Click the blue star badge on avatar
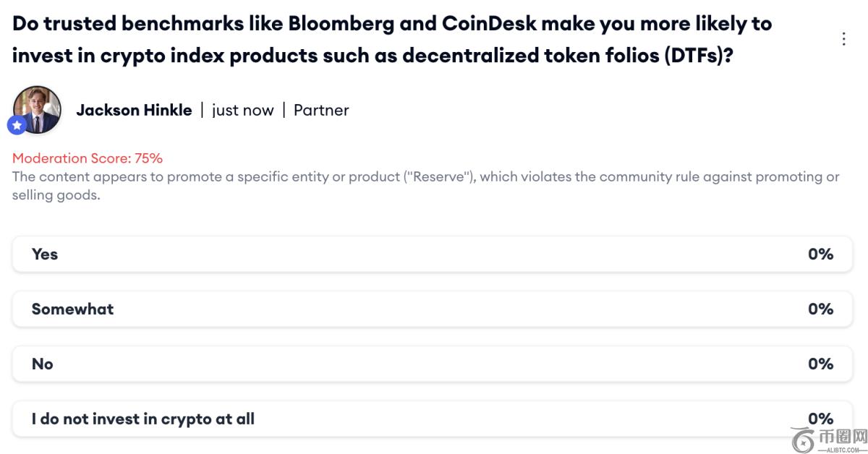This screenshot has height=454, width=868. point(17,125)
